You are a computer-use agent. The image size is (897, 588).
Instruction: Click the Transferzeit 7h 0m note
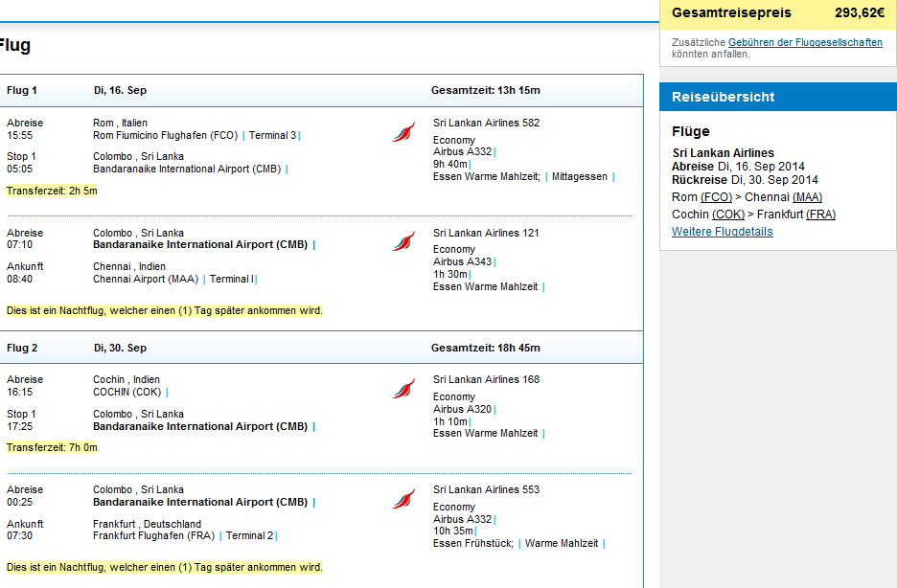click(x=52, y=447)
